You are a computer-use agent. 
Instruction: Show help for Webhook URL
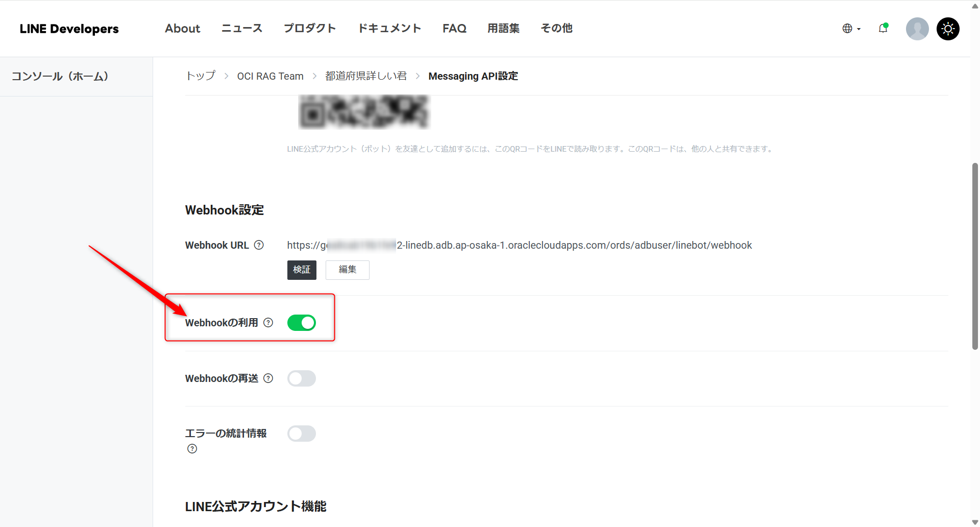click(259, 245)
